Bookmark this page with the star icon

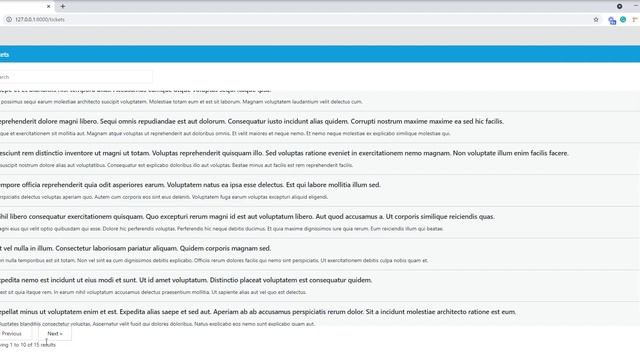(596, 20)
